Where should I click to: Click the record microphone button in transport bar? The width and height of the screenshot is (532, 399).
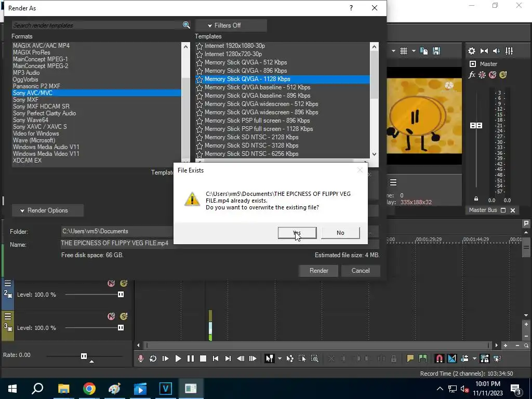[140, 358]
